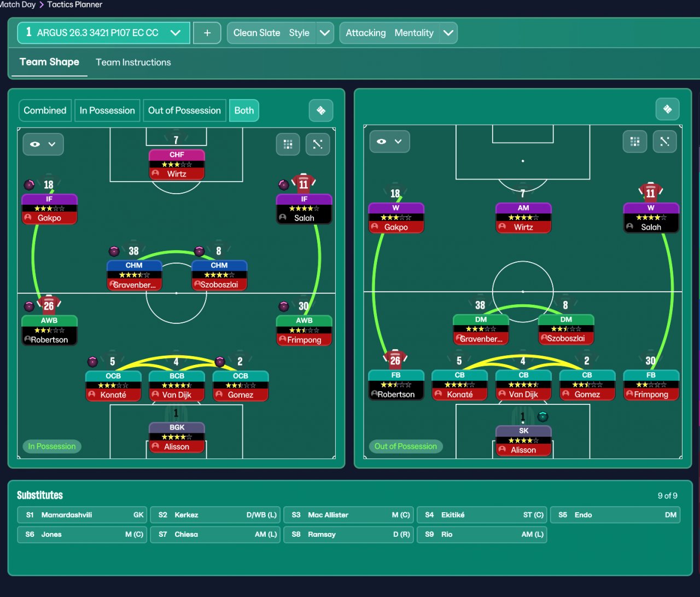The image size is (700, 597).
Task: Click diamond icon button above Out of Possession pitch
Action: pyautogui.click(x=667, y=109)
